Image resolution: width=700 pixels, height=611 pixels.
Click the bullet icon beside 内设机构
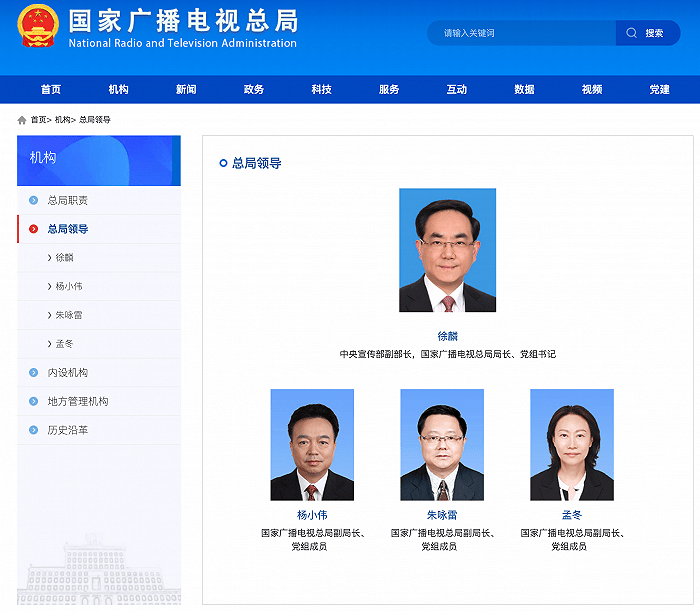[x=33, y=373]
